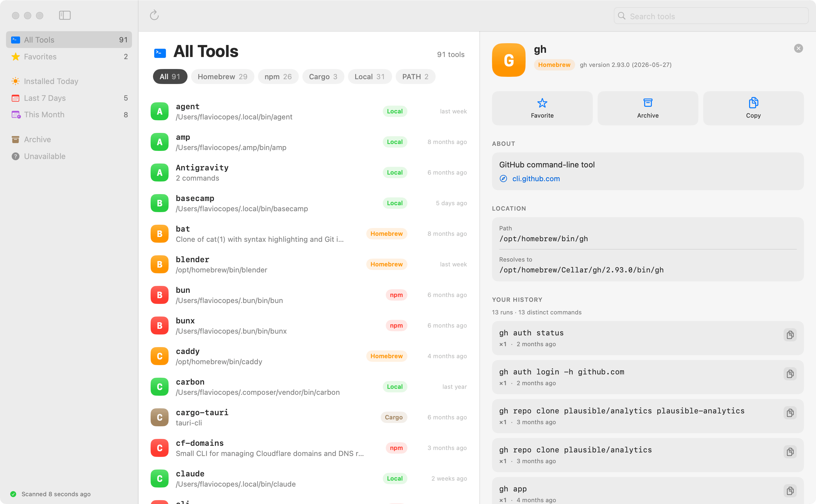Click the red bunx tool icon
This screenshot has height=504, width=816.
pyautogui.click(x=160, y=326)
